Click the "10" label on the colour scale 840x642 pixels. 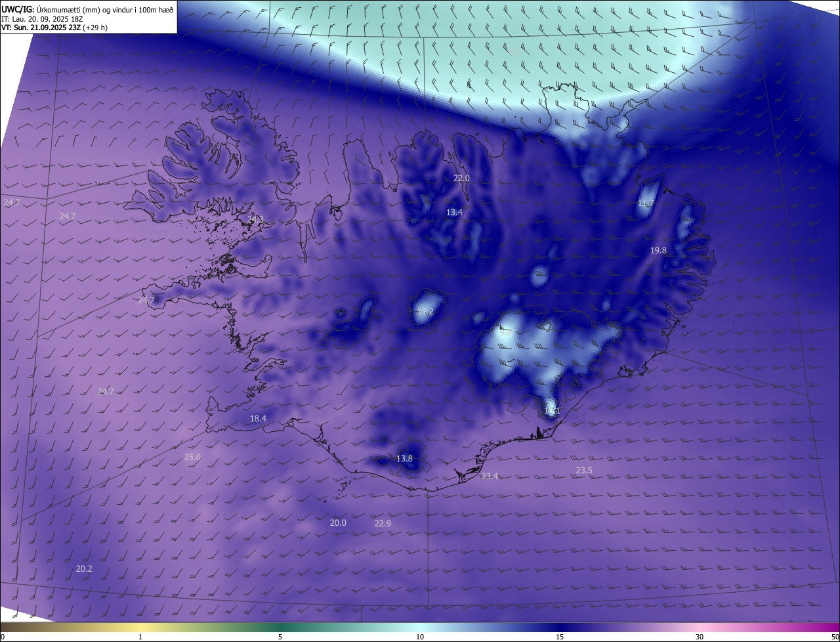(x=420, y=637)
